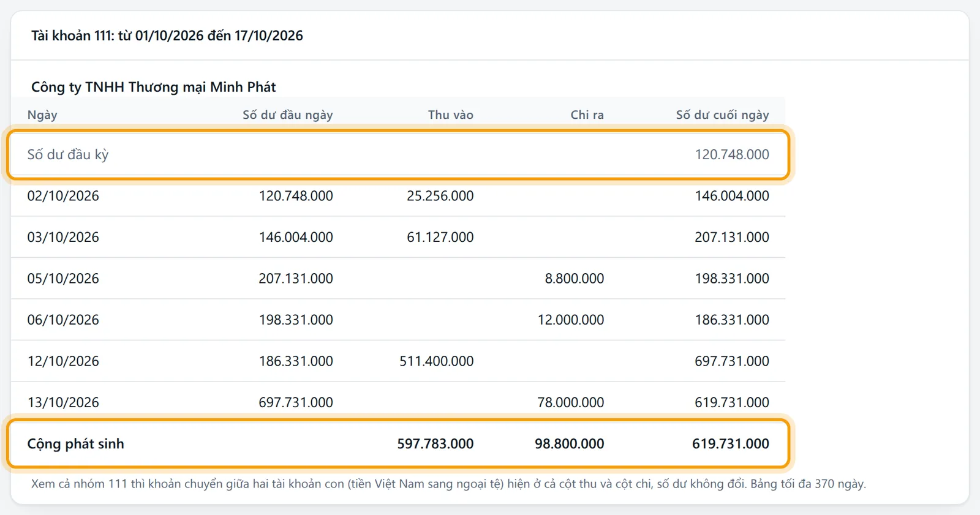Viewport: 980px width, 515px height.
Task: Select the date 02/10/2026
Action: (63, 196)
